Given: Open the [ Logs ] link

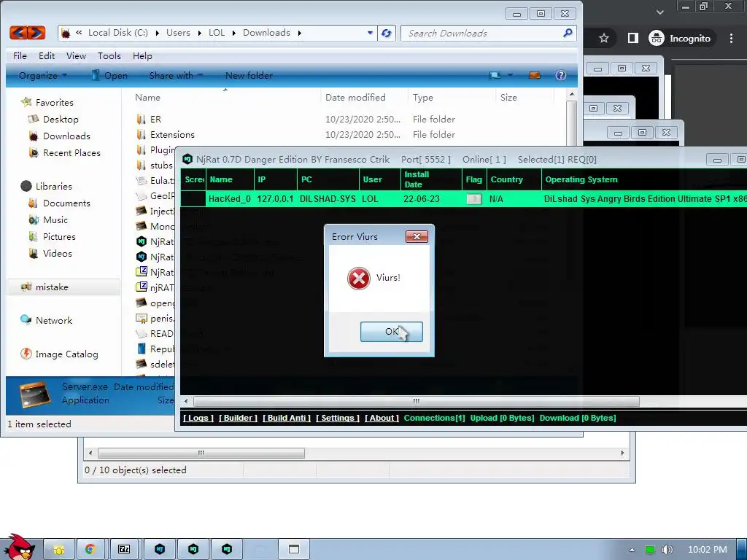Looking at the screenshot, I should (x=198, y=418).
